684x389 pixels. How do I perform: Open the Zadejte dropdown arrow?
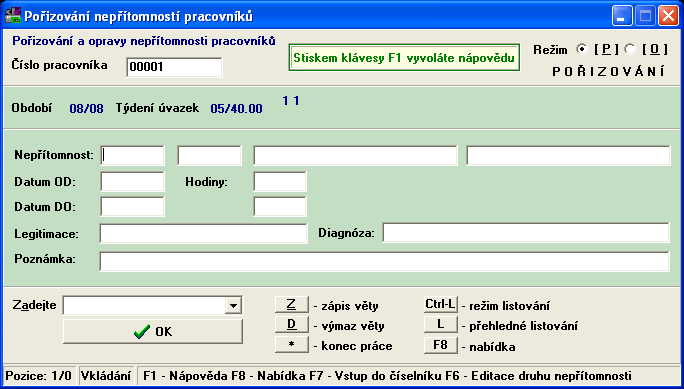click(233, 306)
